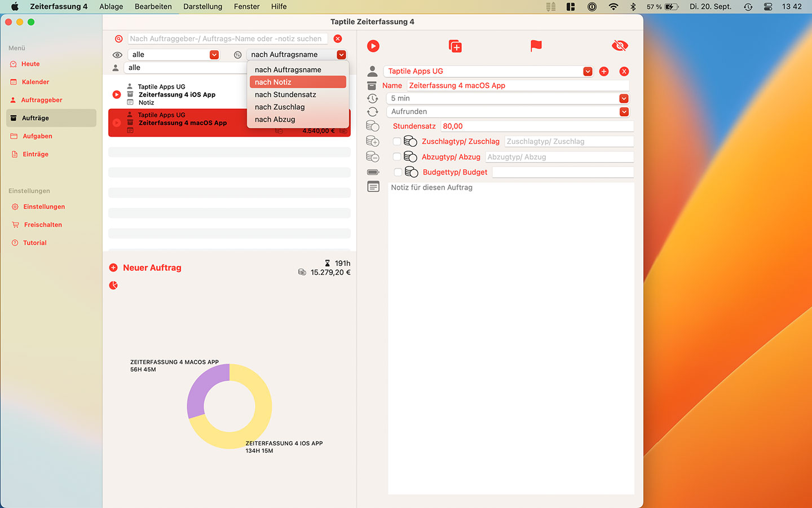
Task: Click the Stundensatz coins icon
Action: [x=373, y=126]
